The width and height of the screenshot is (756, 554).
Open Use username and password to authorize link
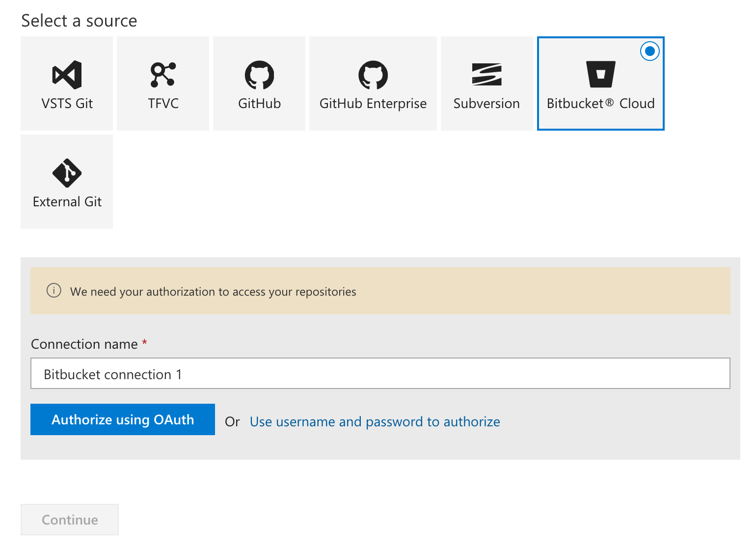375,421
